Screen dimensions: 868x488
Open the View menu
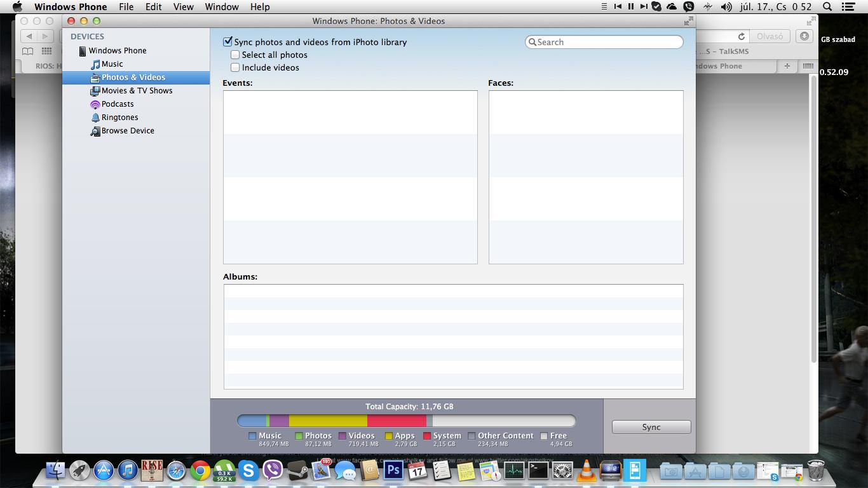coord(183,6)
